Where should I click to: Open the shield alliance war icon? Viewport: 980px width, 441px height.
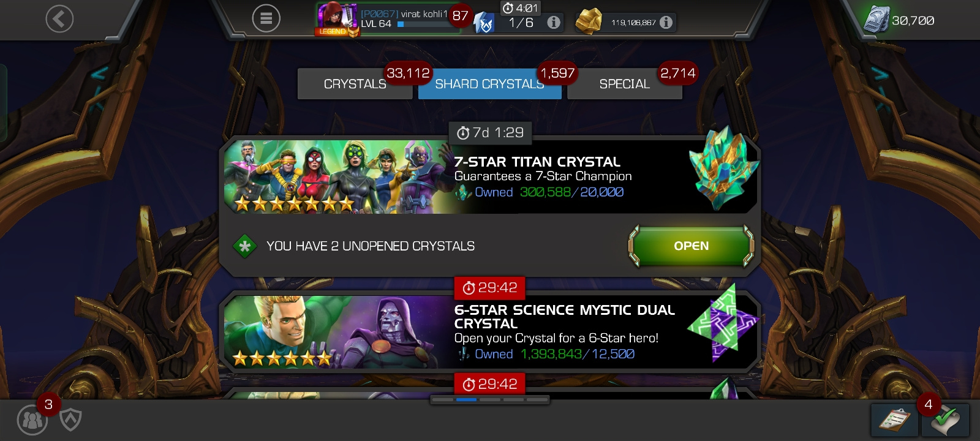click(71, 420)
